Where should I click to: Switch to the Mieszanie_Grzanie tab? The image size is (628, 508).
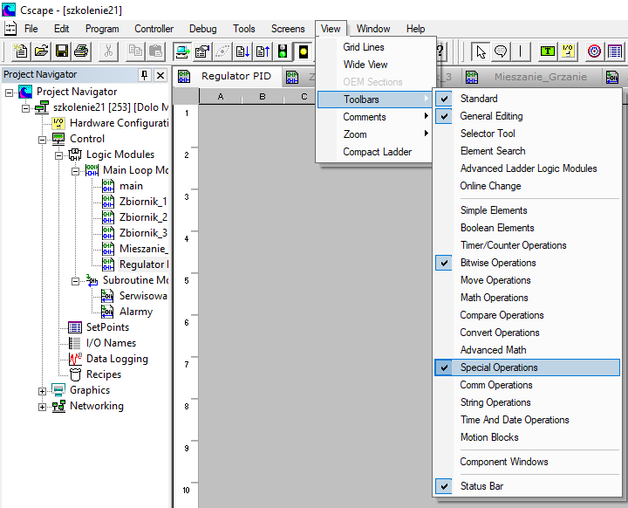coord(540,76)
